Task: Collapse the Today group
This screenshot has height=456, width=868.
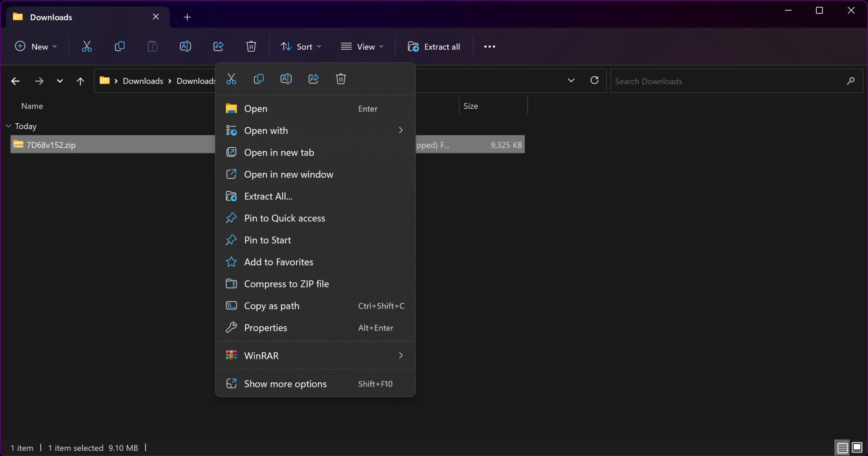Action: 8,126
